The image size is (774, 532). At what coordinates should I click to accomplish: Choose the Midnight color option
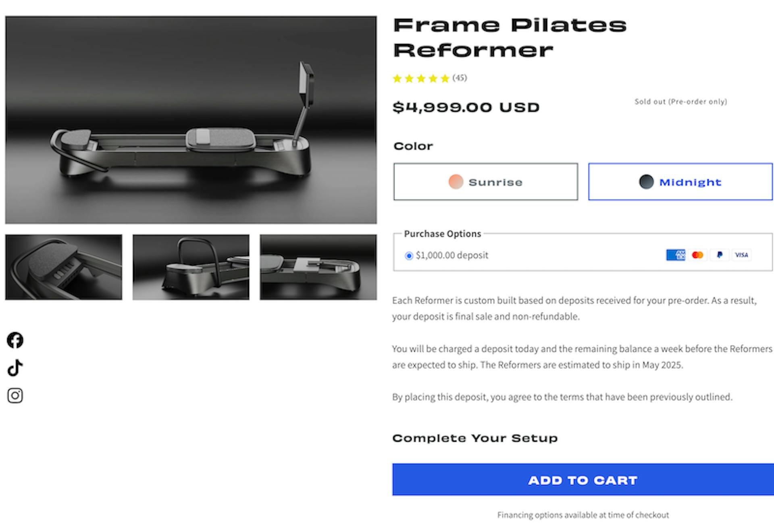coord(680,182)
